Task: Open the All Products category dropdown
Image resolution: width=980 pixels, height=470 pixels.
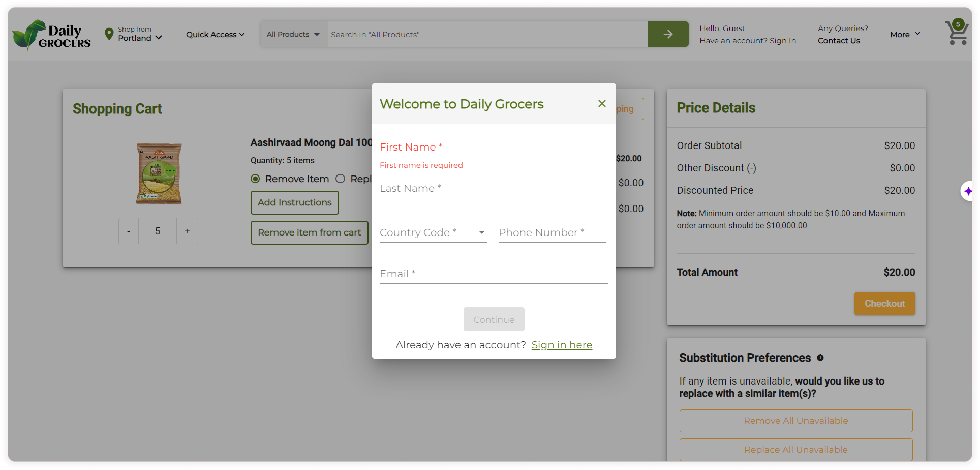Action: click(293, 34)
